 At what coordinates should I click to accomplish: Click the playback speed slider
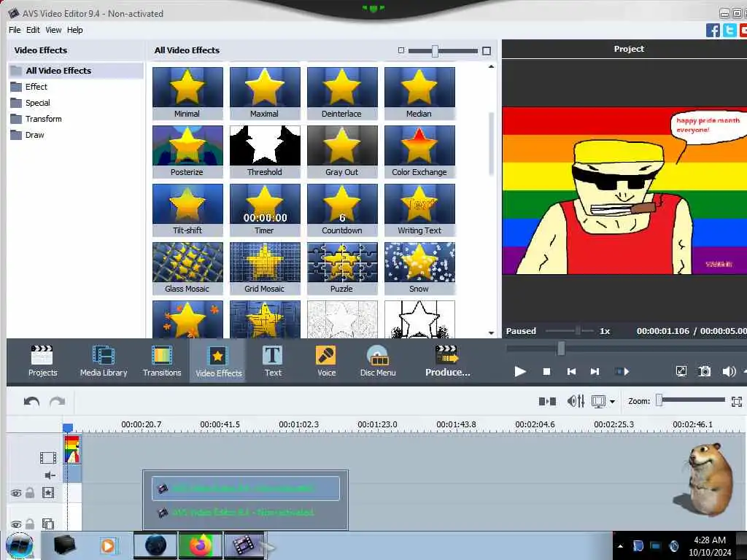(578, 330)
